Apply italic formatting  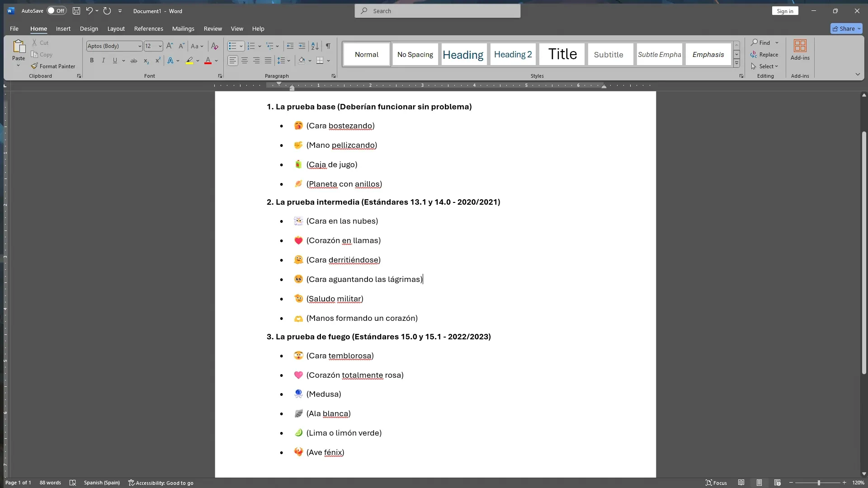click(103, 60)
